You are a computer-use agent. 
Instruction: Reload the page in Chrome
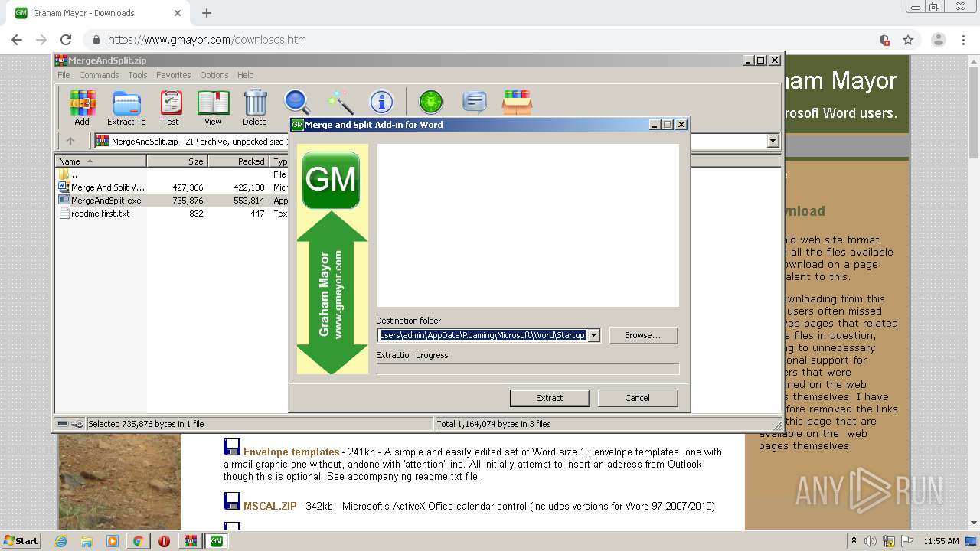click(66, 40)
